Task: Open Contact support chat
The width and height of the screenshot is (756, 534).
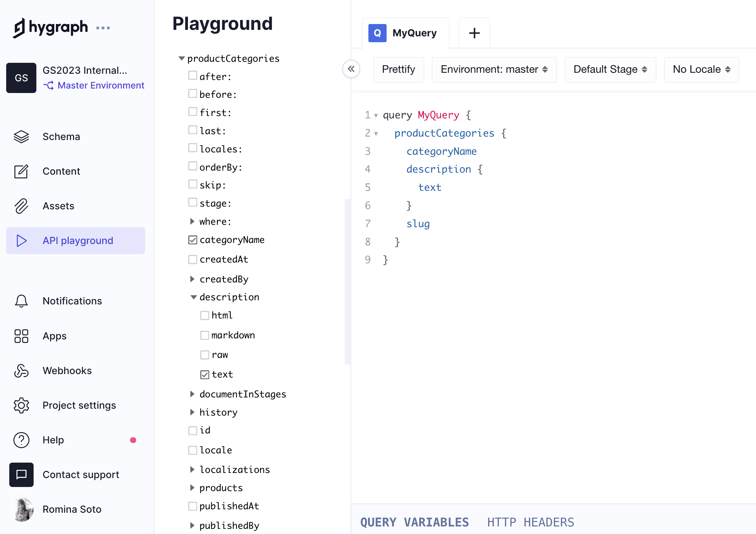Action: (x=81, y=475)
